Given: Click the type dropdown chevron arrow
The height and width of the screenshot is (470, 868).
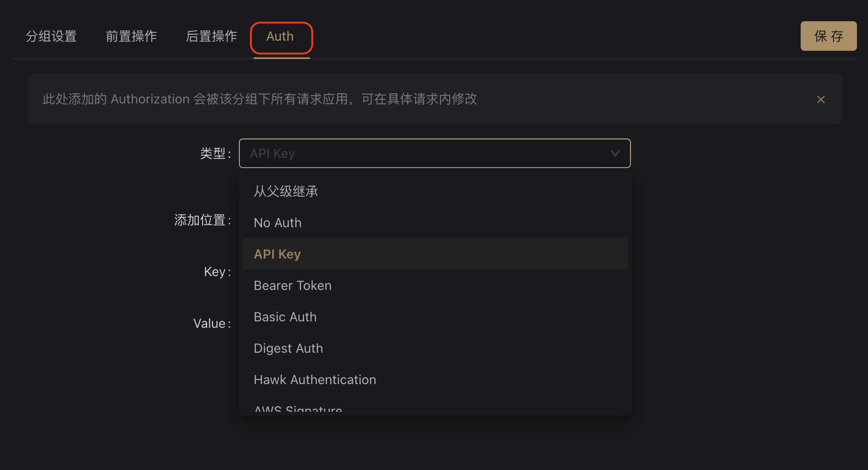Looking at the screenshot, I should [615, 153].
